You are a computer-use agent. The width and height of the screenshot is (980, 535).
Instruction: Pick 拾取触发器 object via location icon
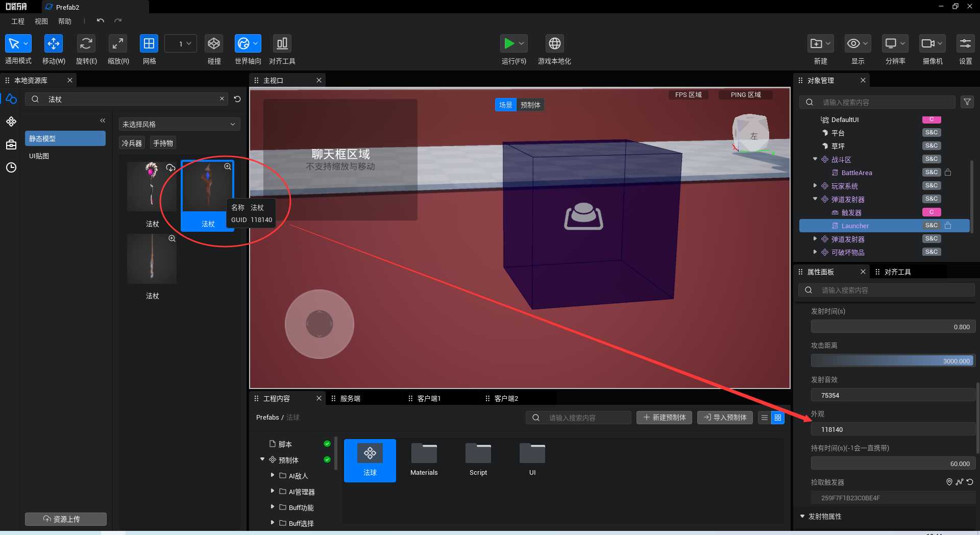pos(949,482)
